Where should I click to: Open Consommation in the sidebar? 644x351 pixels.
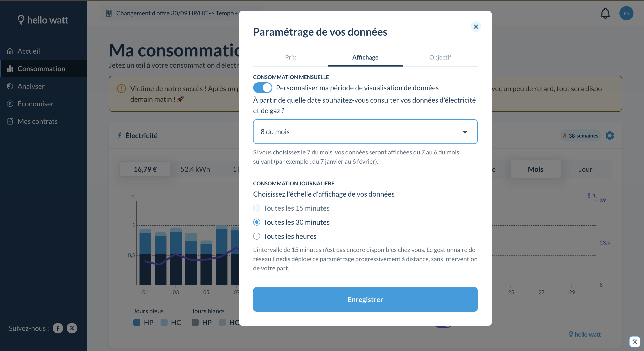(43, 69)
